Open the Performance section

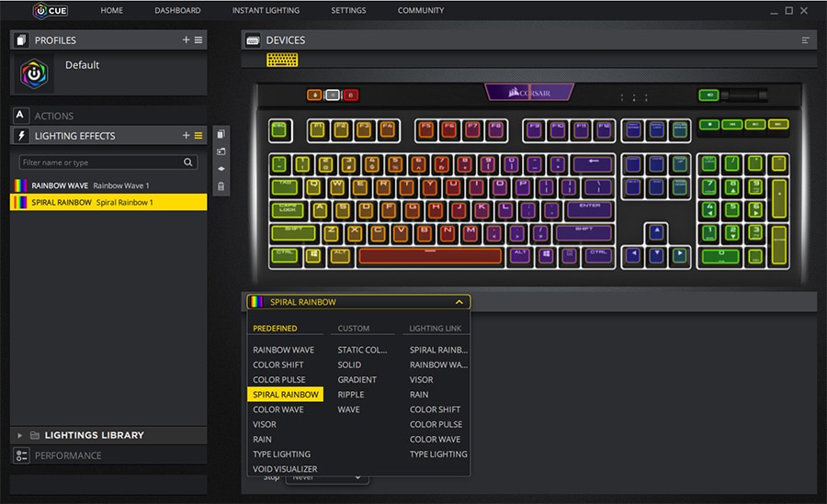tap(68, 455)
